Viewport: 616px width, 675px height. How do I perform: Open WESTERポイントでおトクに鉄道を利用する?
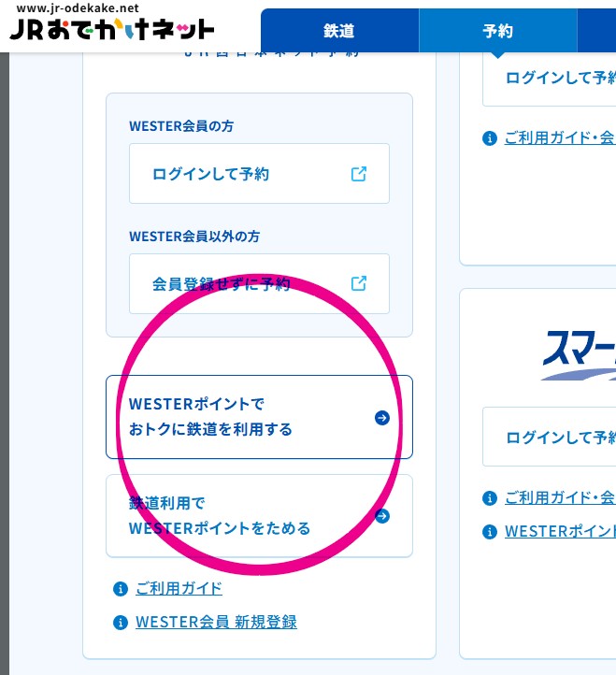(259, 417)
